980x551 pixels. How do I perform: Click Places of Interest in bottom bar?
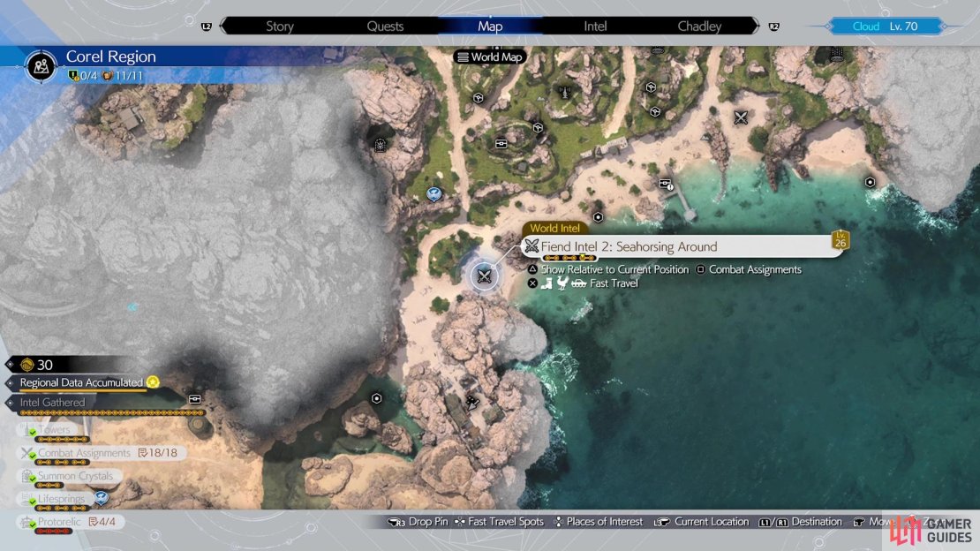point(604,522)
